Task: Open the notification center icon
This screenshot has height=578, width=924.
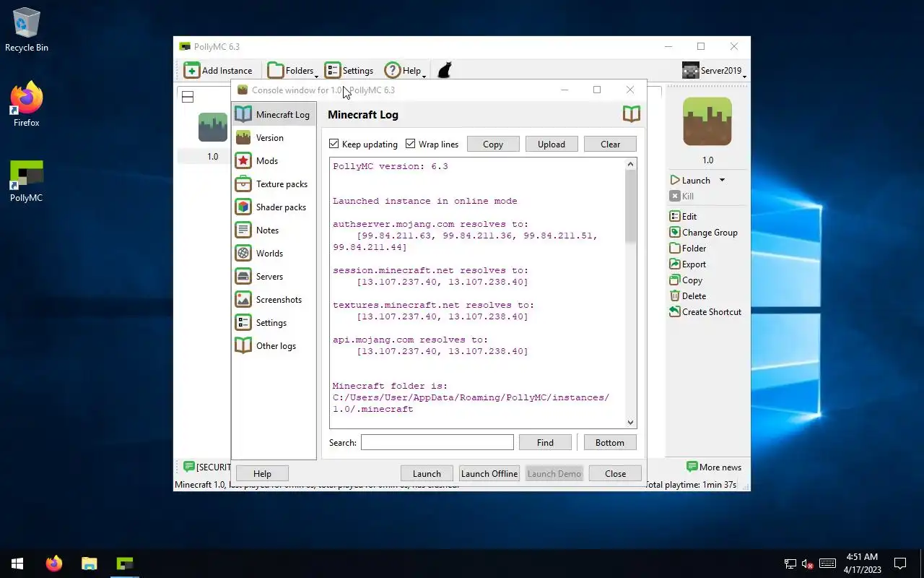Action: tap(900, 564)
